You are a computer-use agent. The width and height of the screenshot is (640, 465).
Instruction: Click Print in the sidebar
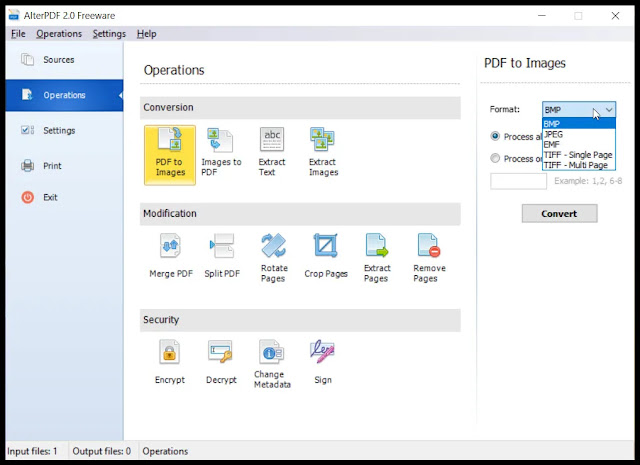pos(64,166)
